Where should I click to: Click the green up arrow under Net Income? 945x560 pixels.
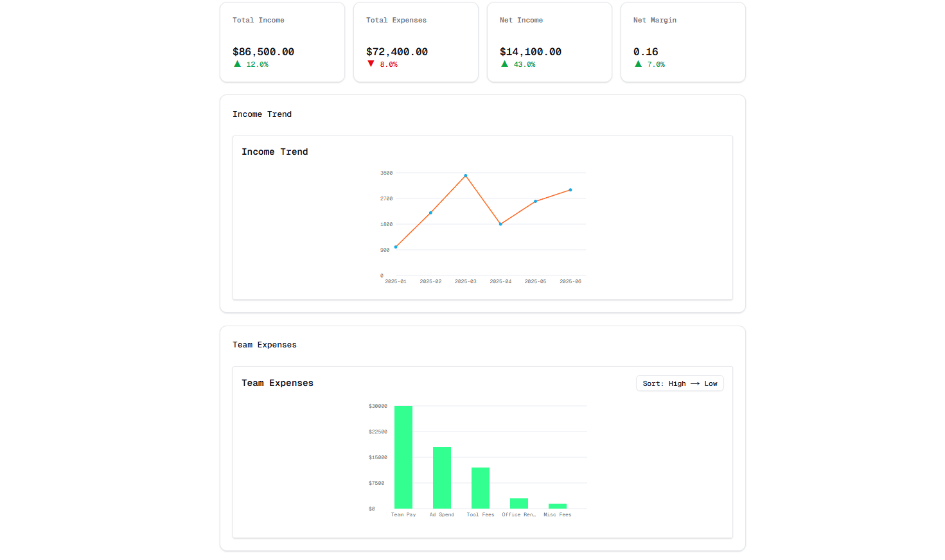pyautogui.click(x=505, y=64)
